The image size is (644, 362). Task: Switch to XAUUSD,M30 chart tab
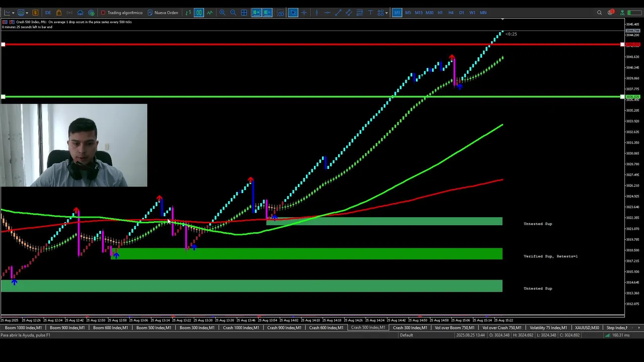tap(587, 328)
